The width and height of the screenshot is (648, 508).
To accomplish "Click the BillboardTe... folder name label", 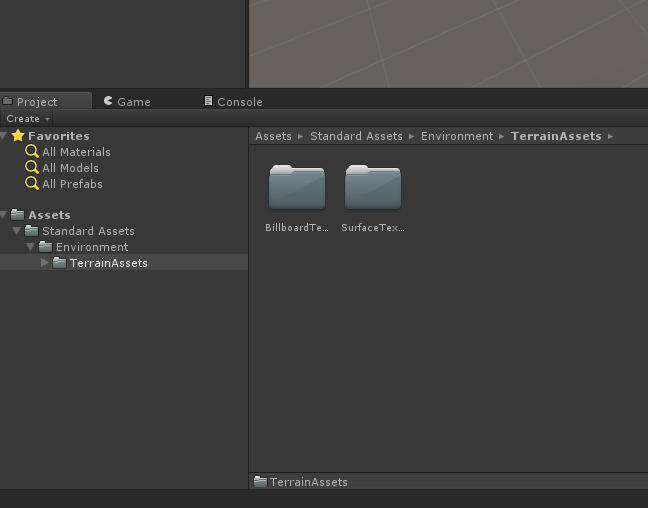I will click(297, 228).
